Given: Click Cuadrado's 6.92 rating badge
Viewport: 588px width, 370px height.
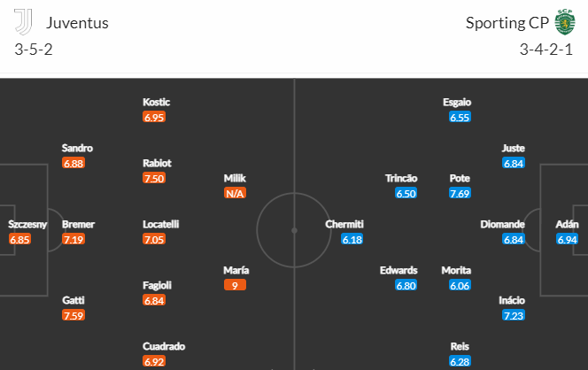Looking at the screenshot, I should coord(154,362).
